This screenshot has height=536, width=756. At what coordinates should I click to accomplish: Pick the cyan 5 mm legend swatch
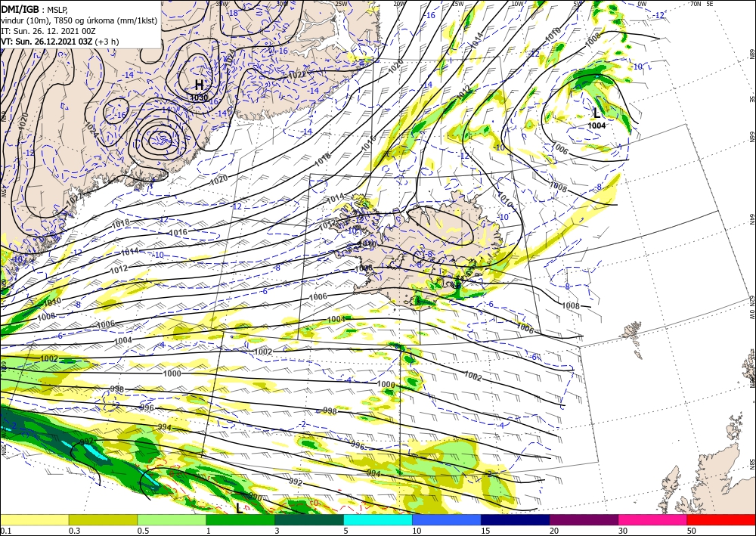click(378, 519)
